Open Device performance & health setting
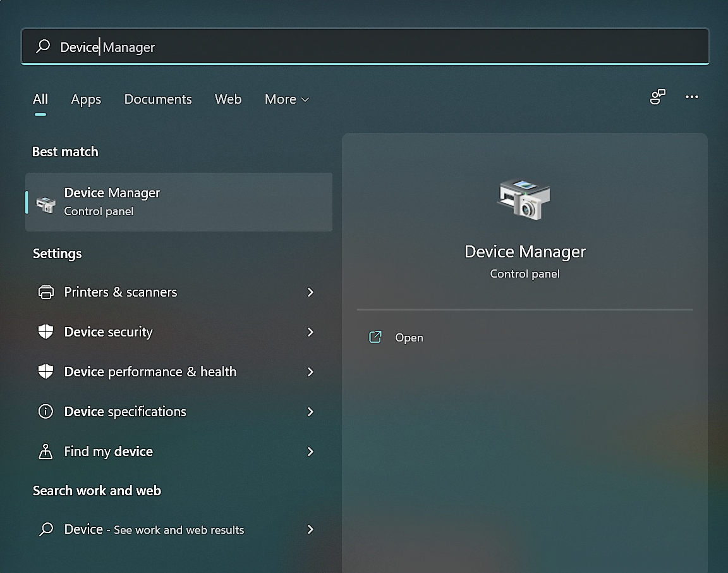728x573 pixels. tap(179, 372)
